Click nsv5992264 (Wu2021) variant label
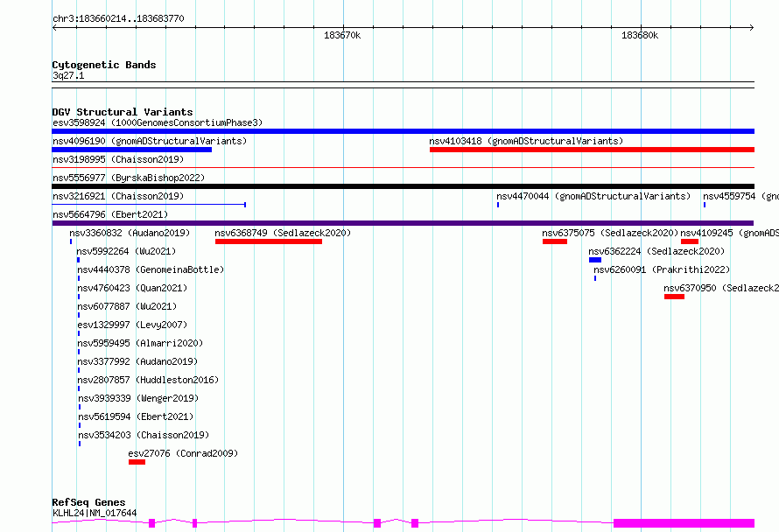Screen dimensions: 779x532 (126, 251)
